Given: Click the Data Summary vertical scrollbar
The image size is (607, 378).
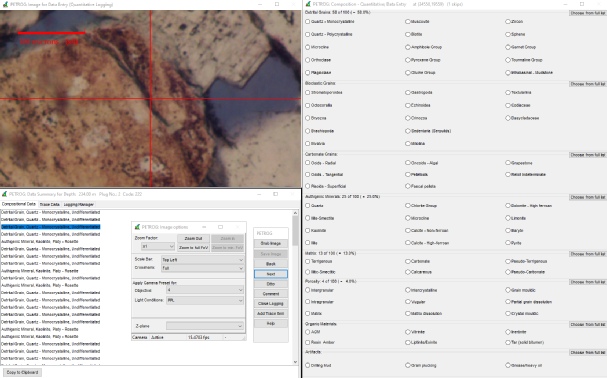Looking at the screenshot, I should tap(295, 287).
